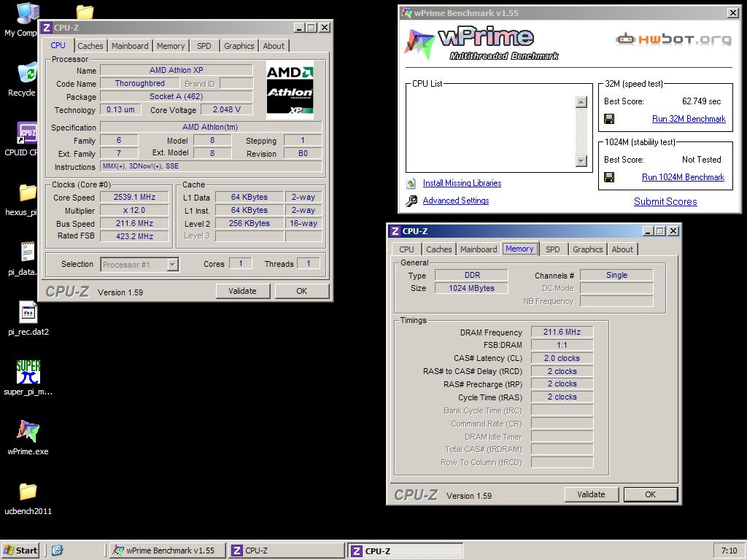Image resolution: width=747 pixels, height=560 pixels.
Task: Select the super_pi_mod desktop icon
Action: pyautogui.click(x=28, y=372)
